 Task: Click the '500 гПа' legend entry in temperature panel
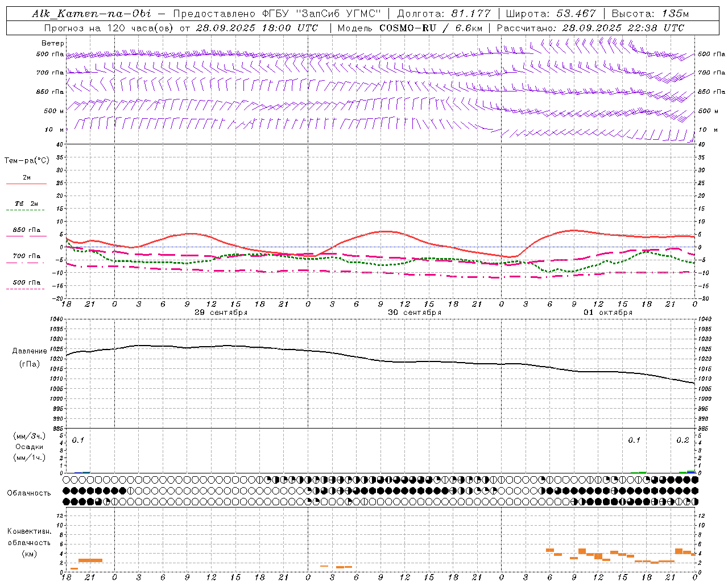tap(27, 282)
